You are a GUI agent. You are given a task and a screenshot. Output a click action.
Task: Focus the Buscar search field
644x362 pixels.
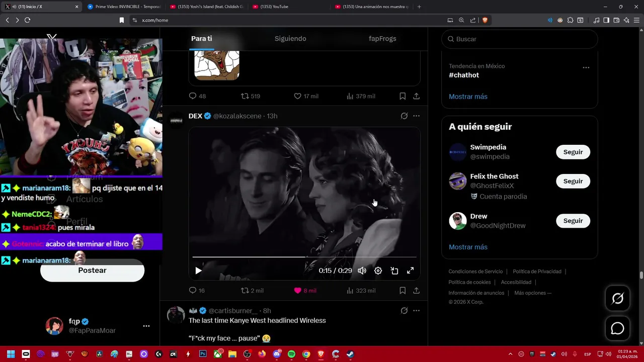[520, 39]
